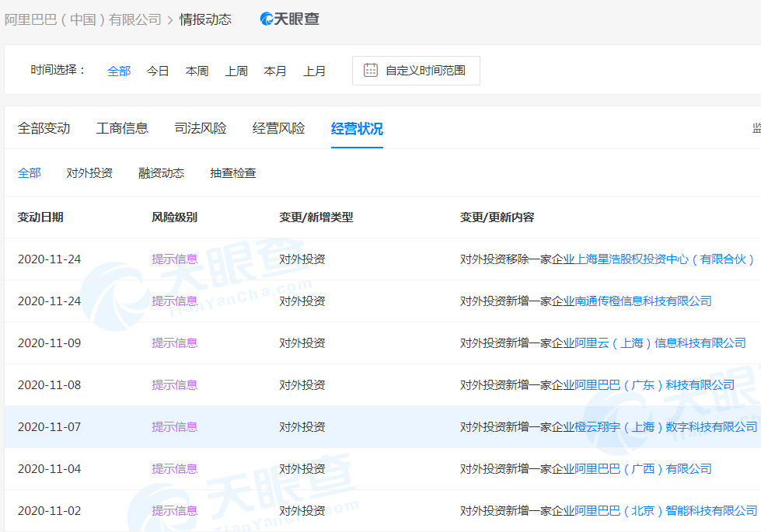Screen dimensions: 761x532
Task: Filter by 本月
Action: click(x=275, y=71)
